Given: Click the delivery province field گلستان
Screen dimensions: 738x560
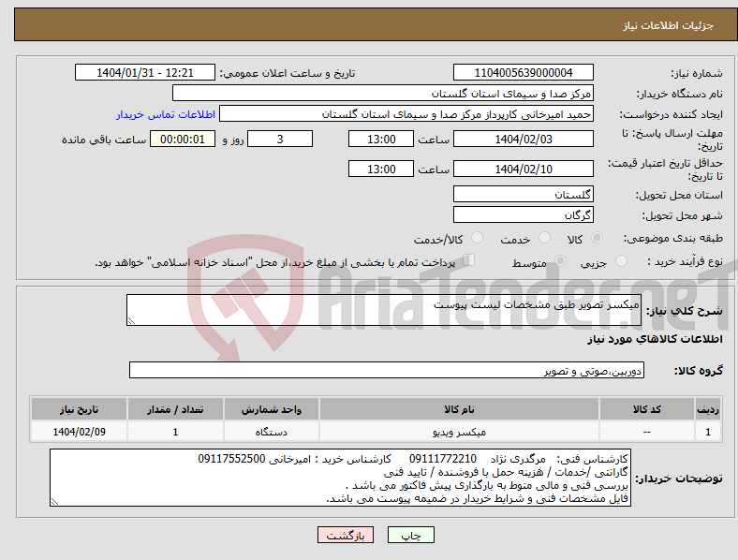Looking at the screenshot, I should (x=523, y=194).
